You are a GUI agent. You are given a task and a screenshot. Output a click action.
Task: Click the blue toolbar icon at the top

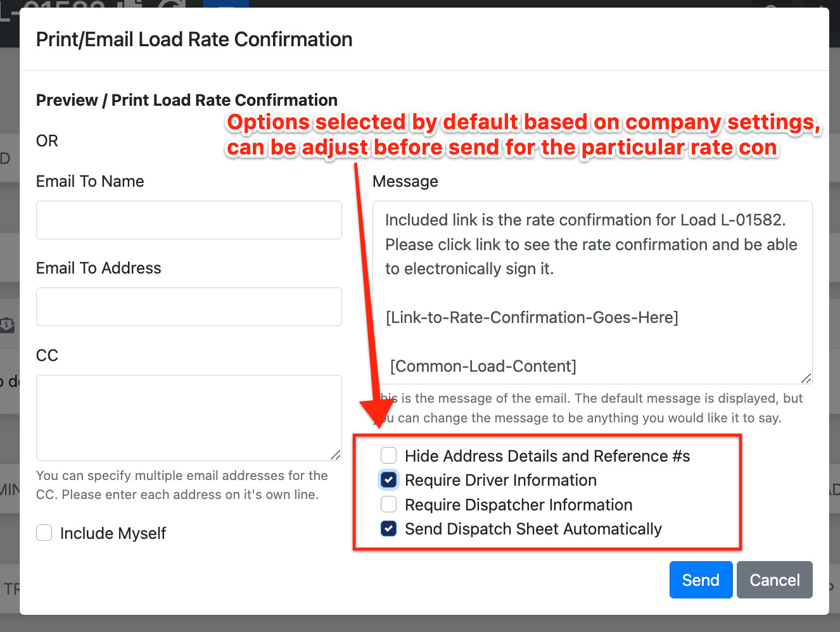tap(226, 5)
